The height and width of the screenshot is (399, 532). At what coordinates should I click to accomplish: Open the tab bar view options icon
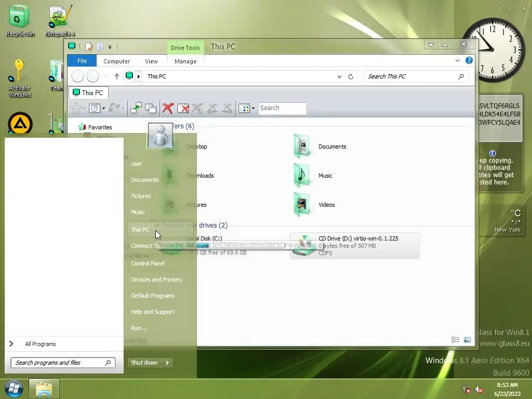pyautogui.click(x=244, y=108)
